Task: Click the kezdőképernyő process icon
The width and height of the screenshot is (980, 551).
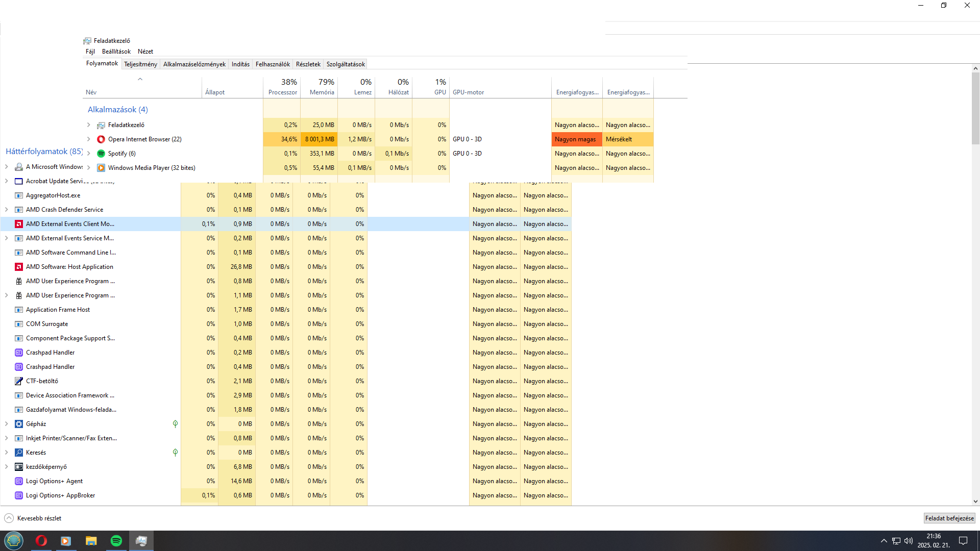Action: [19, 467]
